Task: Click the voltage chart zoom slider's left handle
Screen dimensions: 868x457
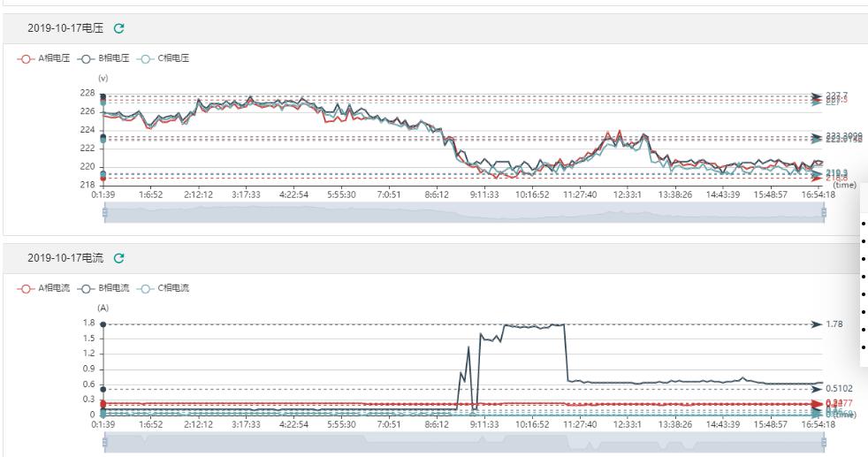Action: (104, 212)
